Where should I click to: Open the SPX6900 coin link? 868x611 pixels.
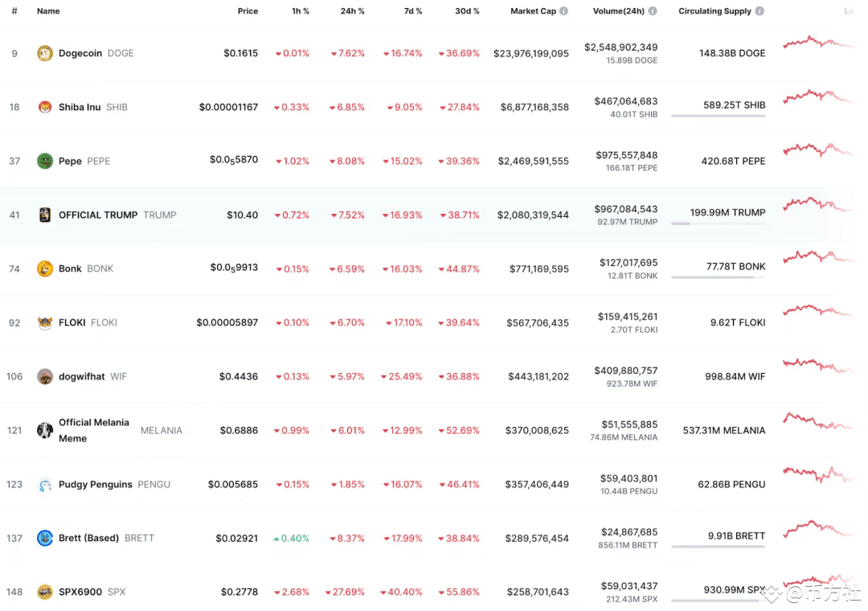[80, 592]
